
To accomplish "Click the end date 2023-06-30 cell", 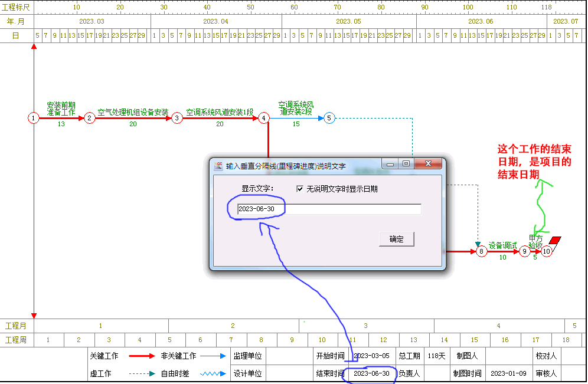I will [371, 373].
